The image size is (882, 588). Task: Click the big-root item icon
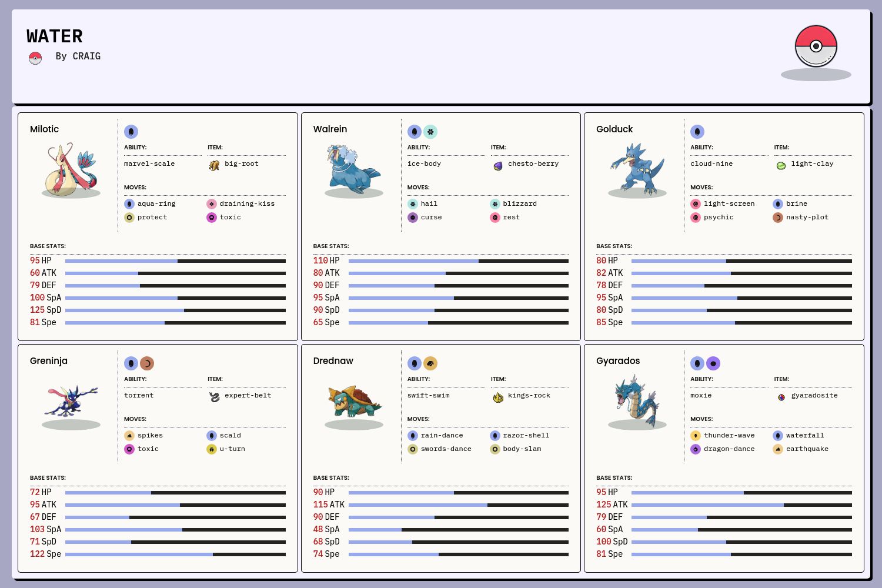[x=214, y=165]
